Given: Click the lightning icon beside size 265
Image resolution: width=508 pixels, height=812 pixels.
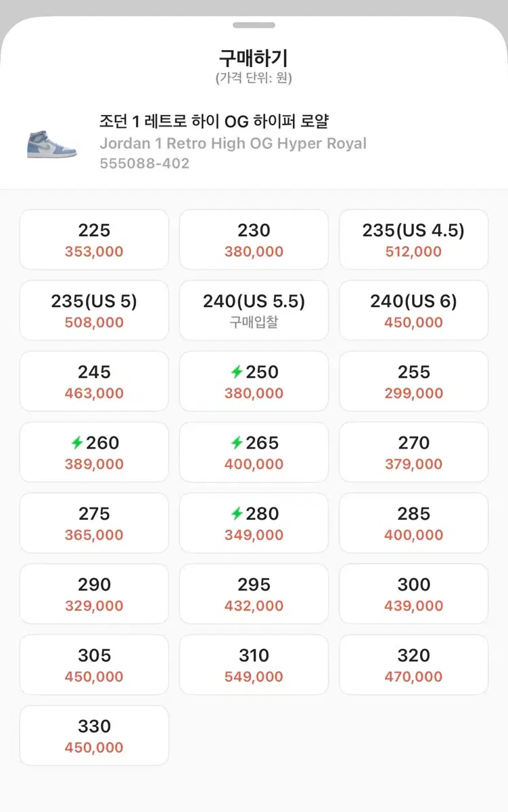Looking at the screenshot, I should point(237,443).
